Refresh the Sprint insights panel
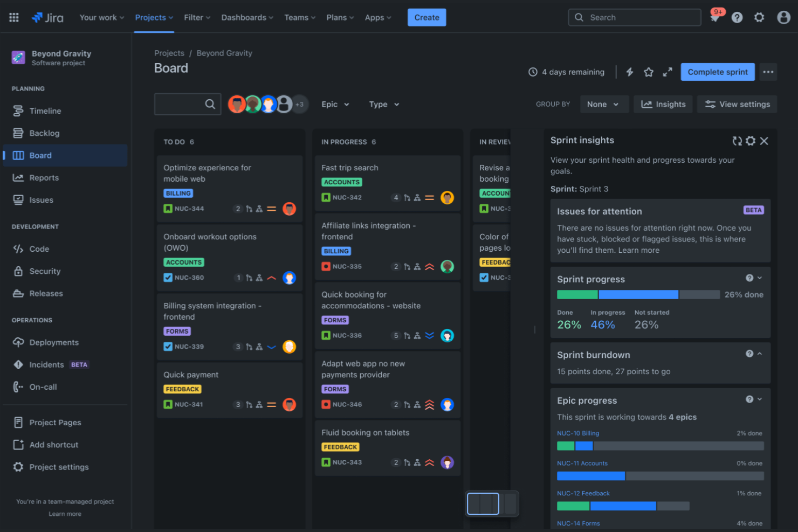798x532 pixels. (737, 141)
